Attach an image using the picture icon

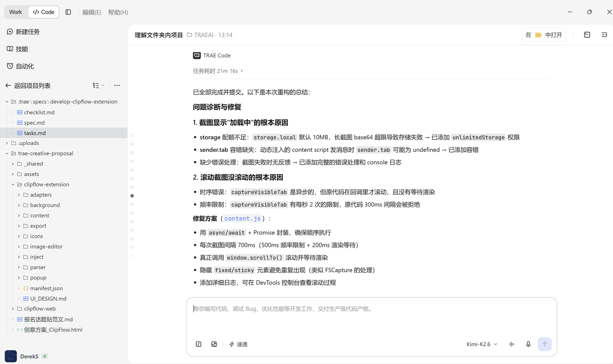click(214, 344)
